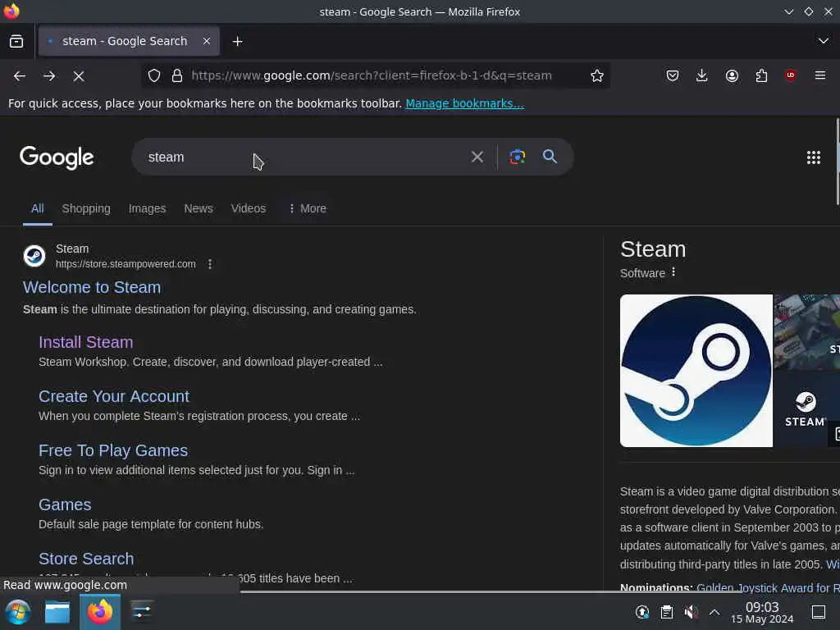Open a new tab with the plus button

(237, 41)
